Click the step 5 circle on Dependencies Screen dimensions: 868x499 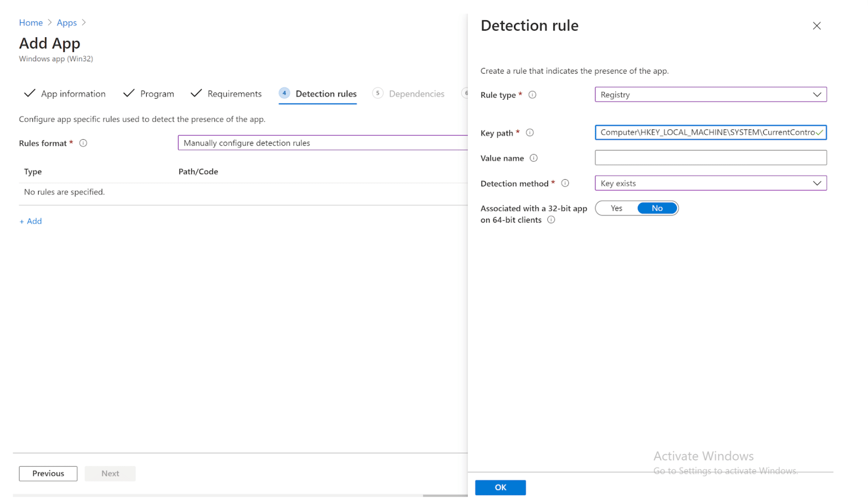point(378,93)
